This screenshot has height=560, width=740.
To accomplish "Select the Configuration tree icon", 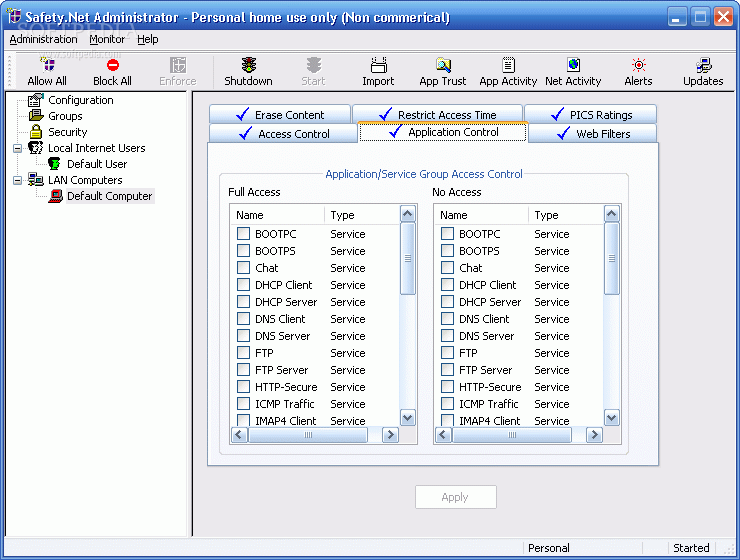I will tap(36, 100).
